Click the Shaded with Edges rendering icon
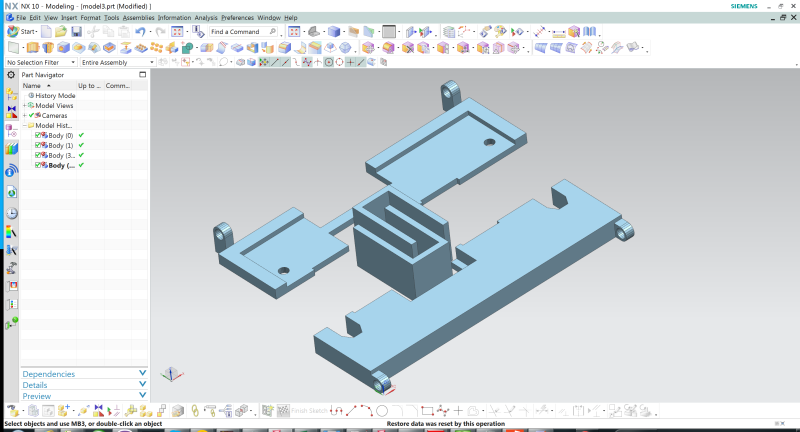 click(334, 32)
